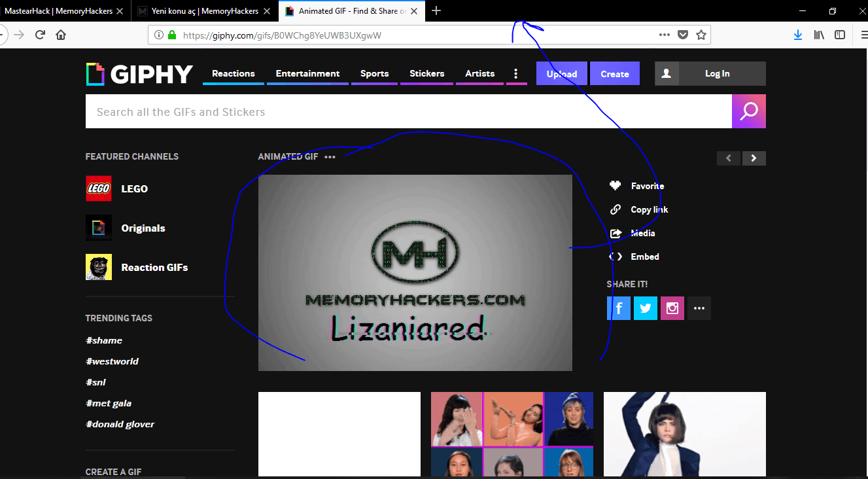
Task: Expand the more categories dots menu
Action: pos(516,73)
